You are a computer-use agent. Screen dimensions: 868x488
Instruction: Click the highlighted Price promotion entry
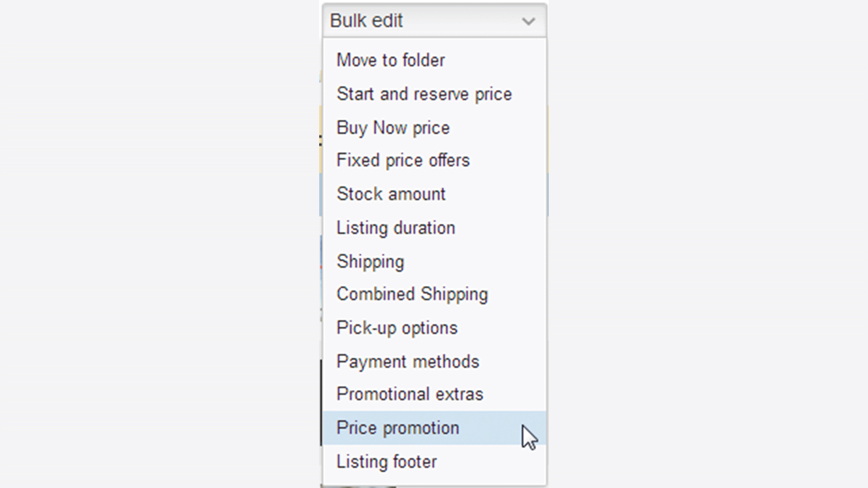397,427
